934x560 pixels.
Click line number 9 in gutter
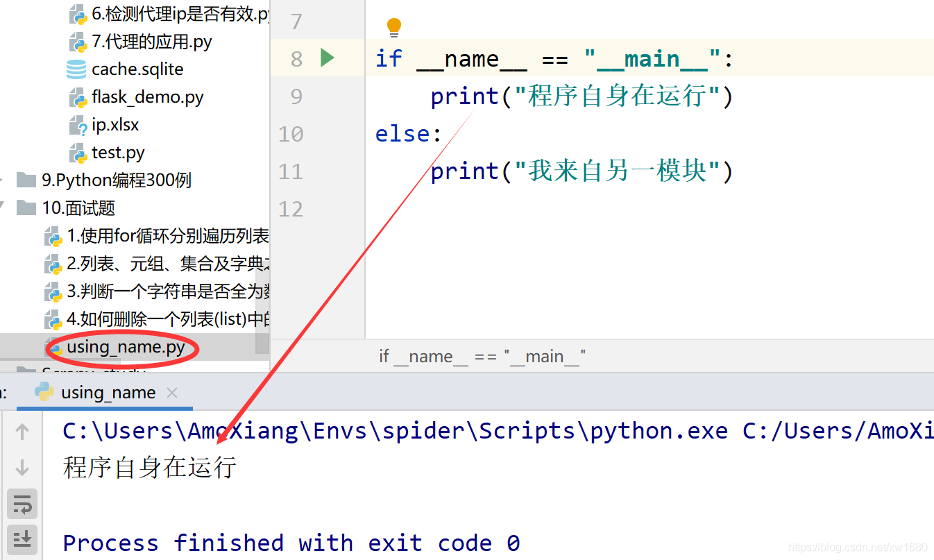point(296,96)
